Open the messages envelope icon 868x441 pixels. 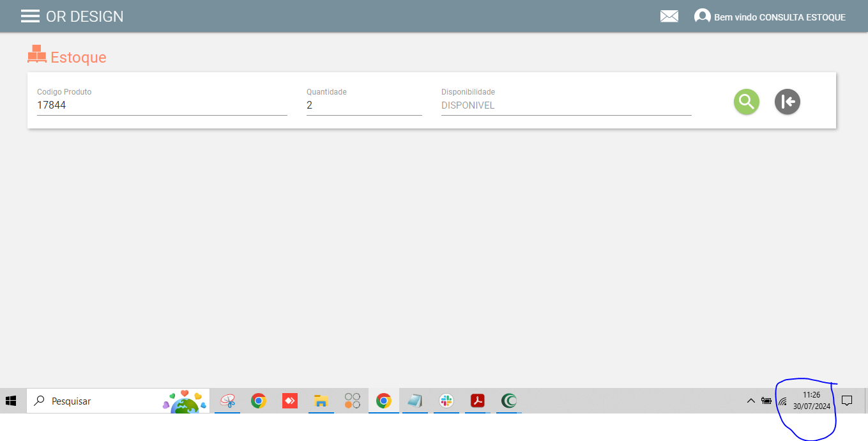(x=669, y=17)
